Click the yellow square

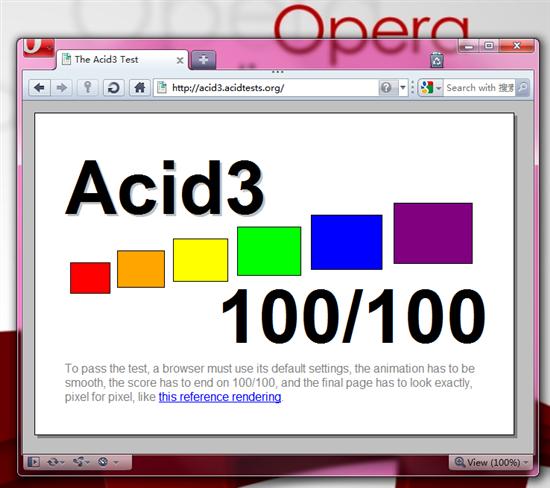click(x=201, y=260)
